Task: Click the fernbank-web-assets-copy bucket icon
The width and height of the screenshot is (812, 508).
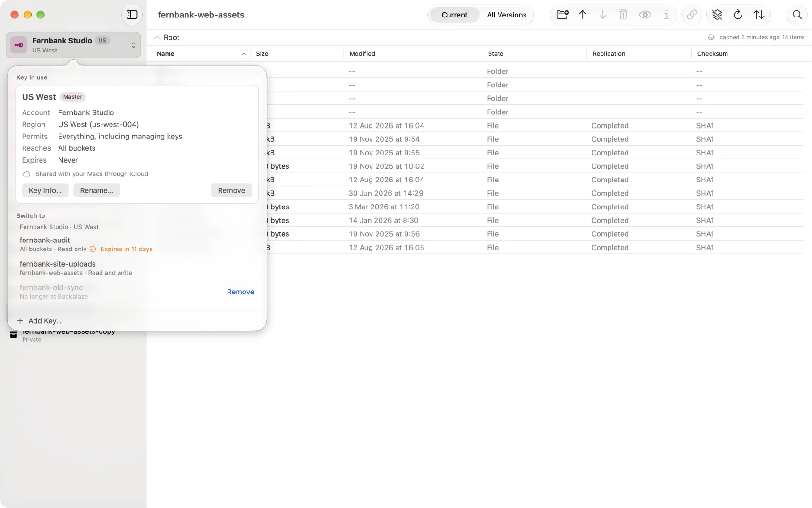Action: (13, 335)
